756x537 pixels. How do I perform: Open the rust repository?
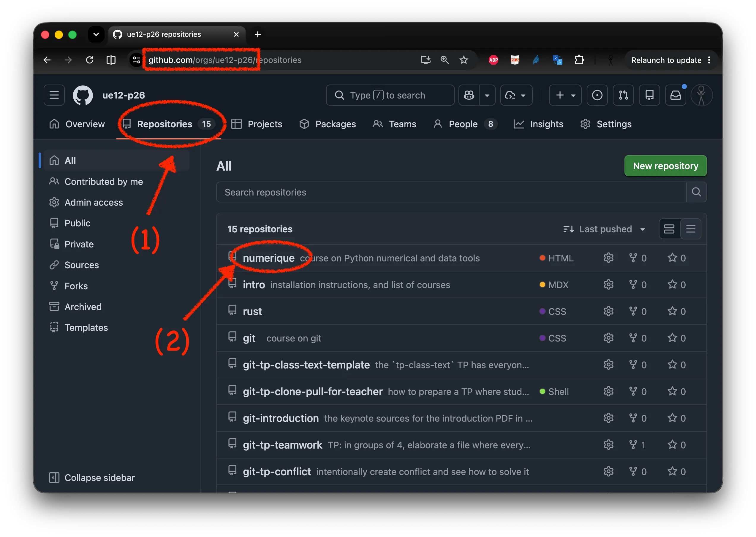252,312
